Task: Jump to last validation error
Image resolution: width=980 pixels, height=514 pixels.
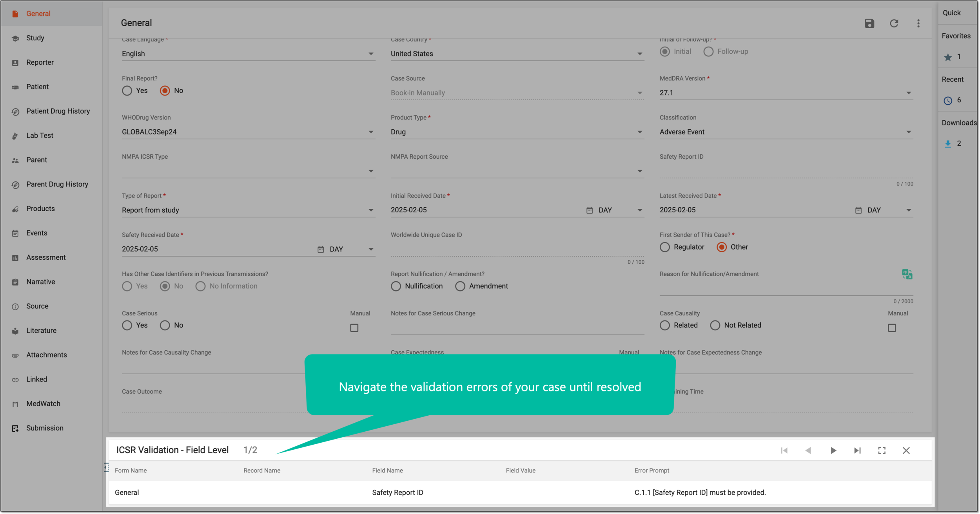Action: 857,450
